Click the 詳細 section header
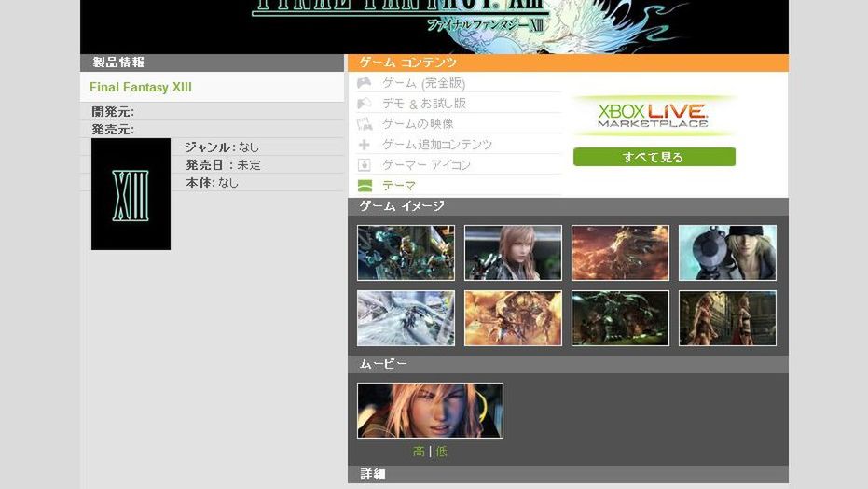 (x=568, y=474)
